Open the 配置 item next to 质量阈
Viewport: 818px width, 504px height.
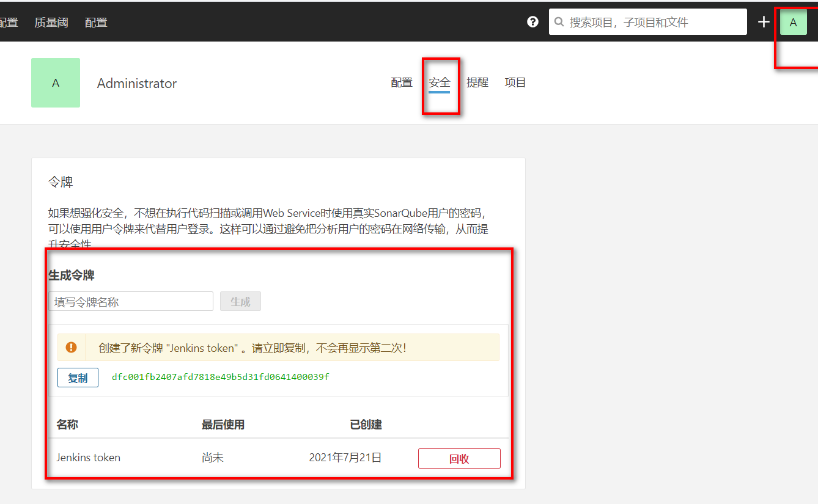tap(96, 23)
